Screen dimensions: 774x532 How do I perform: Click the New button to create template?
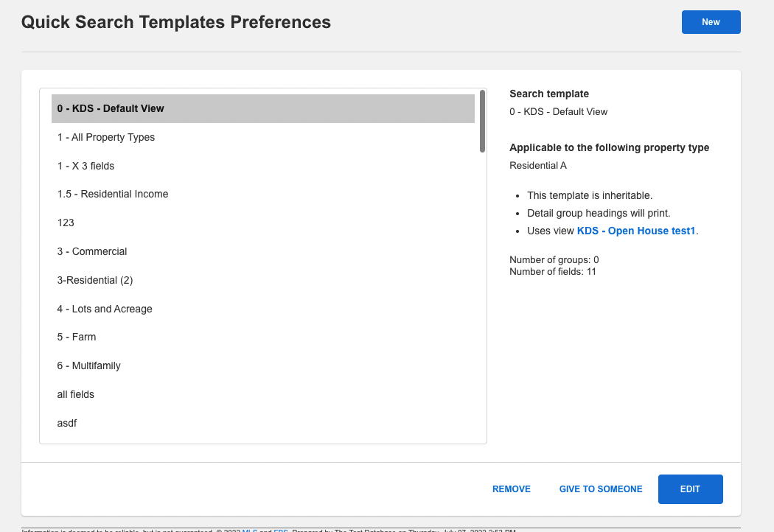point(710,22)
